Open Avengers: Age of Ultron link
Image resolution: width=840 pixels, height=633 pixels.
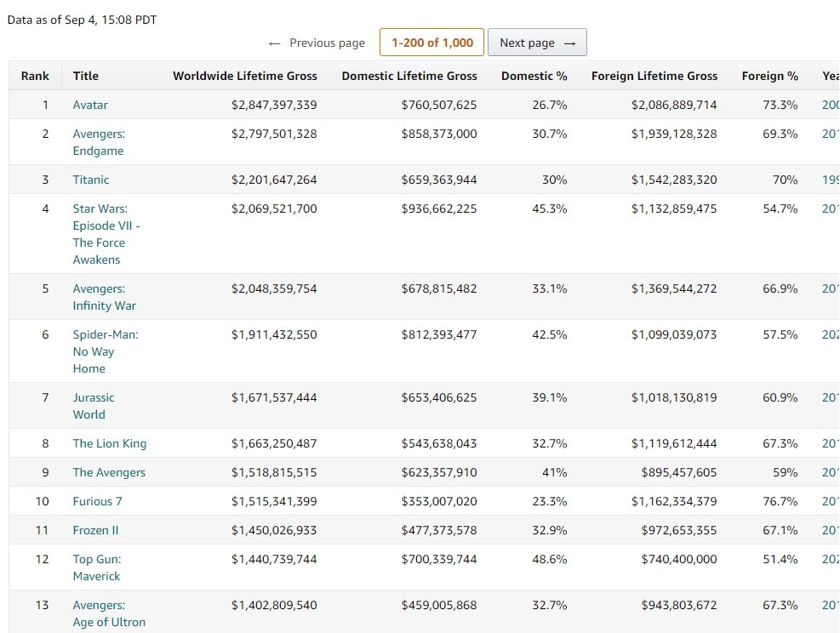click(x=109, y=613)
